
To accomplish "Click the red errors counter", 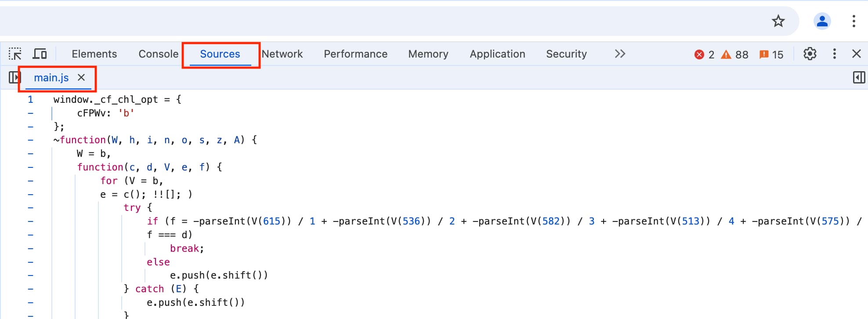I will 705,54.
